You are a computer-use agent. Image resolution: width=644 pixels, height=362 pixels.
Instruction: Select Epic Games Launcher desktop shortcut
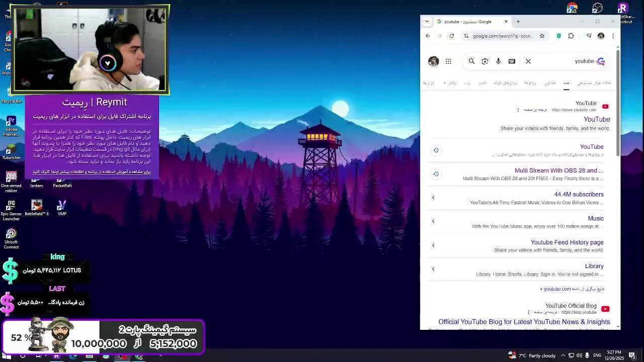point(11,210)
